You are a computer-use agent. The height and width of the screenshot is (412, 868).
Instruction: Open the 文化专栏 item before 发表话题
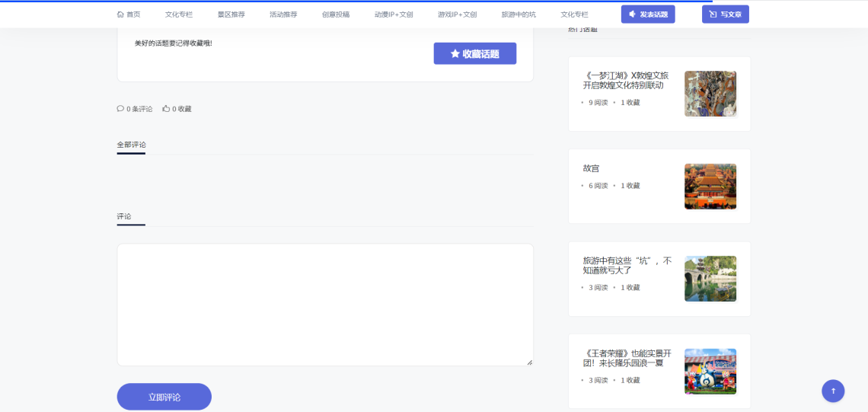tap(575, 14)
